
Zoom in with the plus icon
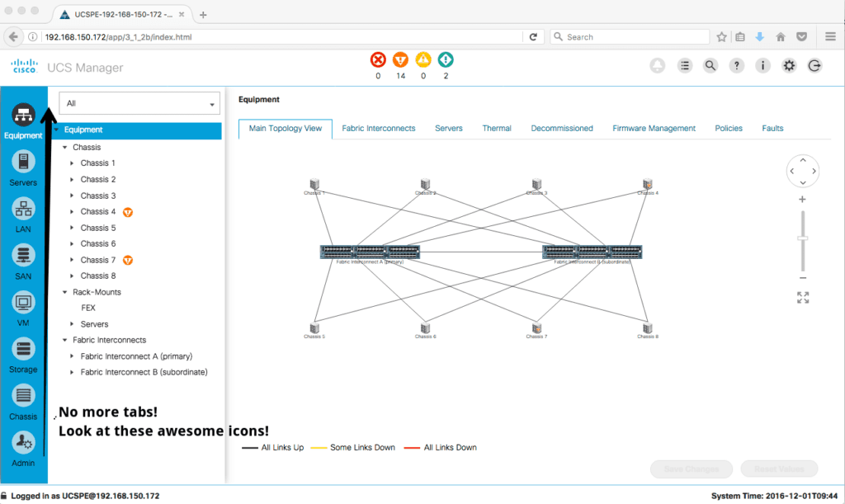click(x=802, y=200)
